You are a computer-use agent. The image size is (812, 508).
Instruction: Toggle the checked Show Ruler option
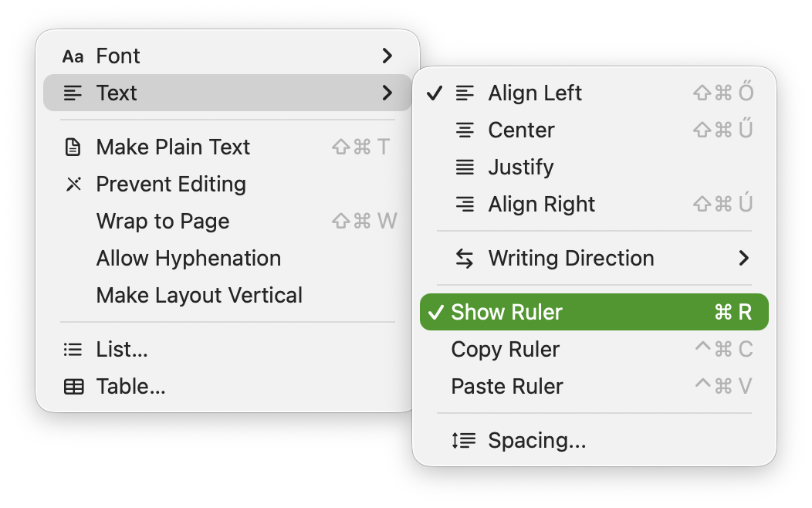pos(506,312)
